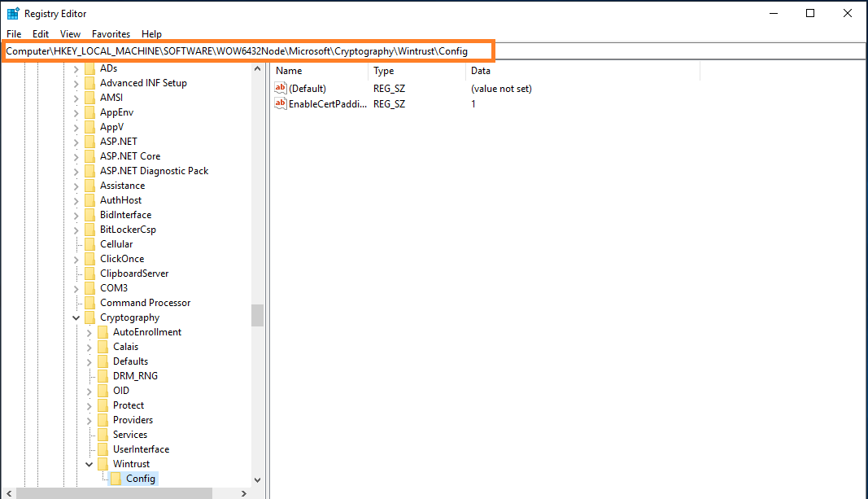
Task: Click the AMSI folder icon
Action: [x=89, y=98]
